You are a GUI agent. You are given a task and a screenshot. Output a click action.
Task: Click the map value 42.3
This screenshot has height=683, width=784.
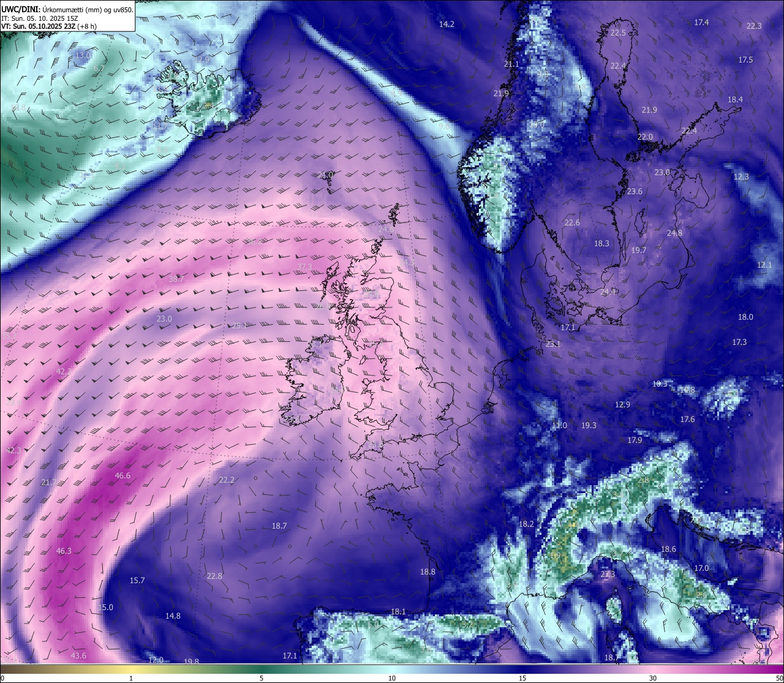tap(13, 451)
